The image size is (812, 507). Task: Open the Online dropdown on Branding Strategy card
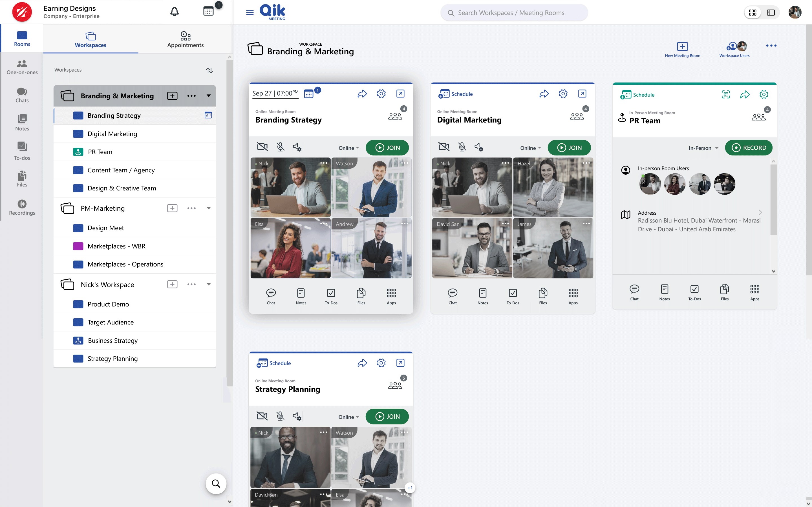point(348,148)
